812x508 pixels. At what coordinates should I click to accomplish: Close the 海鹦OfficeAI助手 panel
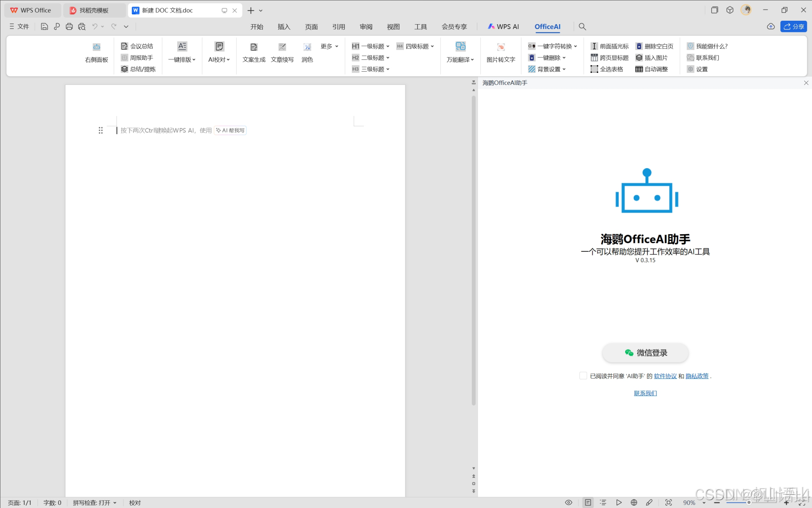click(806, 83)
